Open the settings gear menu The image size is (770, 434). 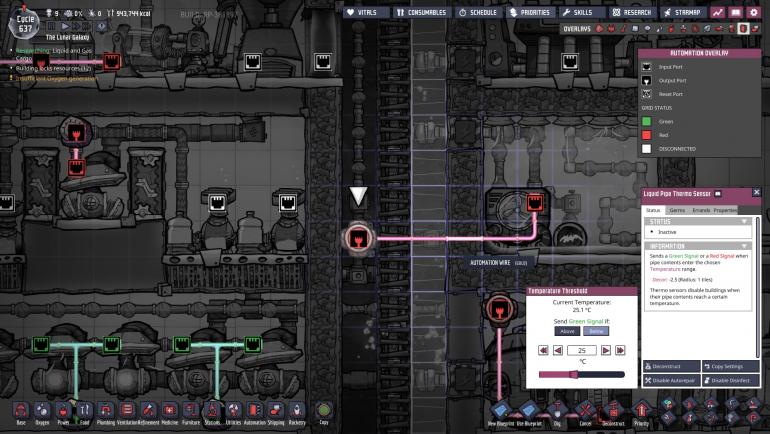point(754,12)
